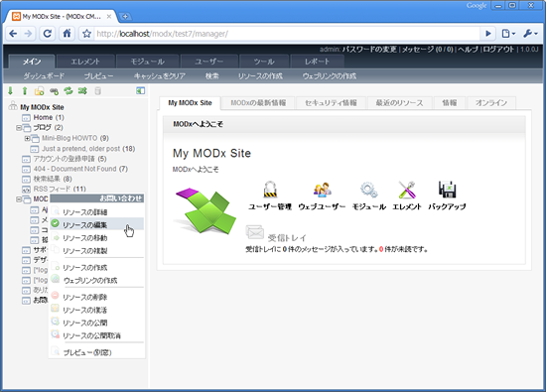Image resolution: width=546 pixels, height=392 pixels.
Task: Choose ウェブリンクの作成 from context menu
Action: [97, 280]
